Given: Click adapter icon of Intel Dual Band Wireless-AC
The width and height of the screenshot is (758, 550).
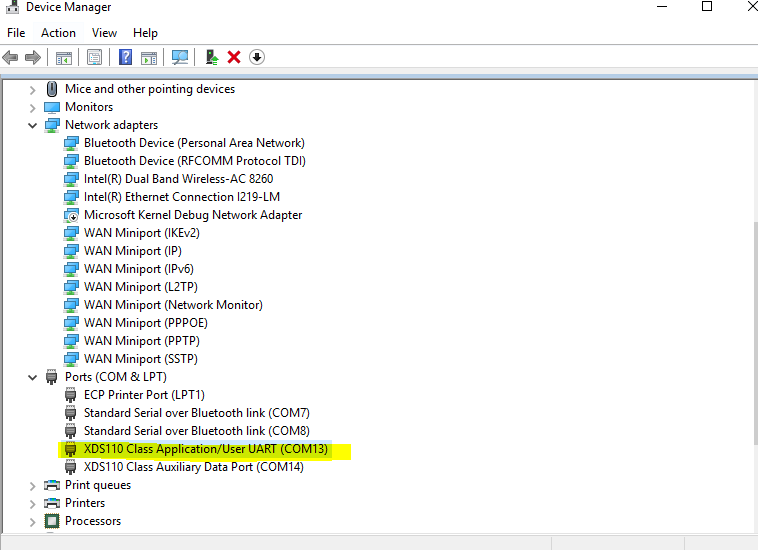Looking at the screenshot, I should (71, 179).
